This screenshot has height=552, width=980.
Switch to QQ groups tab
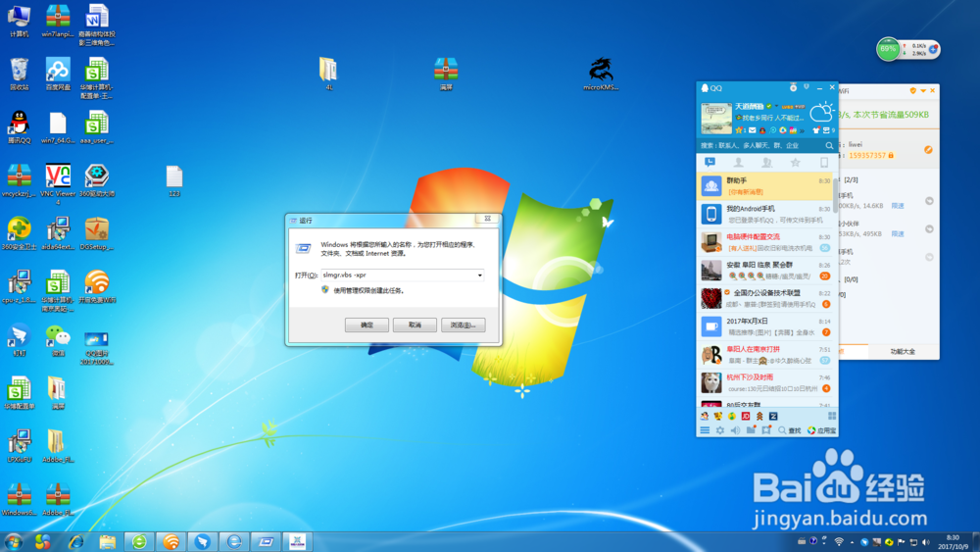tap(767, 163)
